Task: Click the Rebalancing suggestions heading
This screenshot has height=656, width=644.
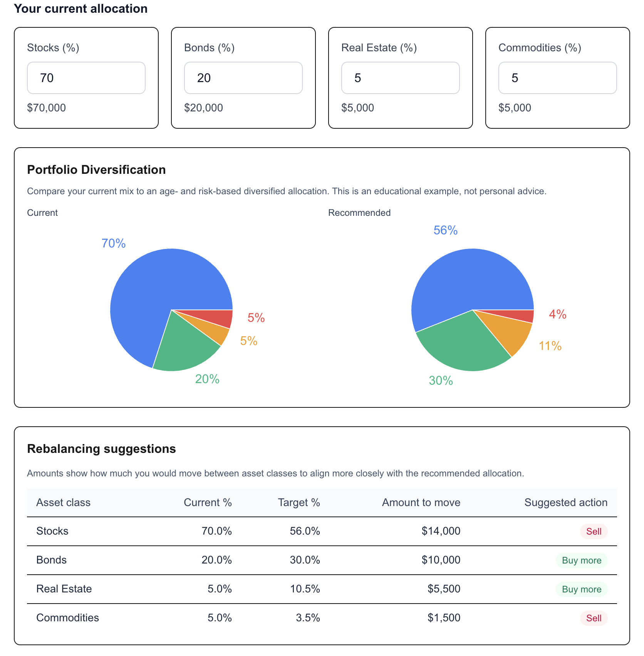Action: pyautogui.click(x=101, y=449)
